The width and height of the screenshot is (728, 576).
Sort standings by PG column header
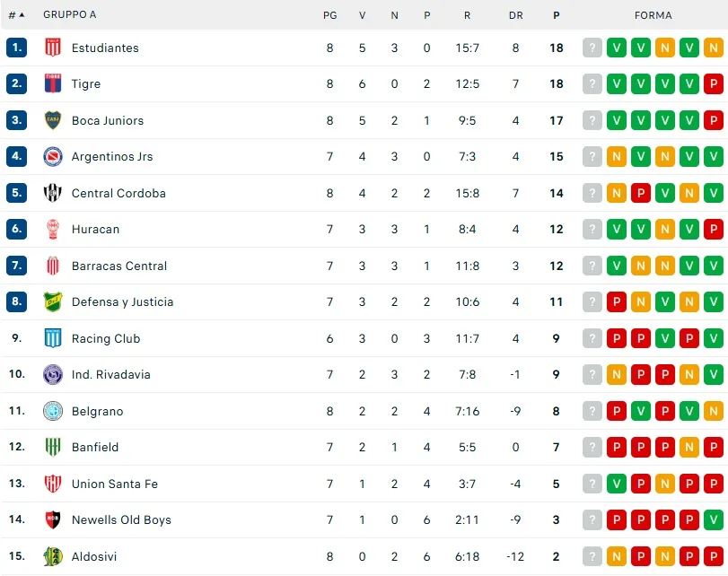[329, 15]
